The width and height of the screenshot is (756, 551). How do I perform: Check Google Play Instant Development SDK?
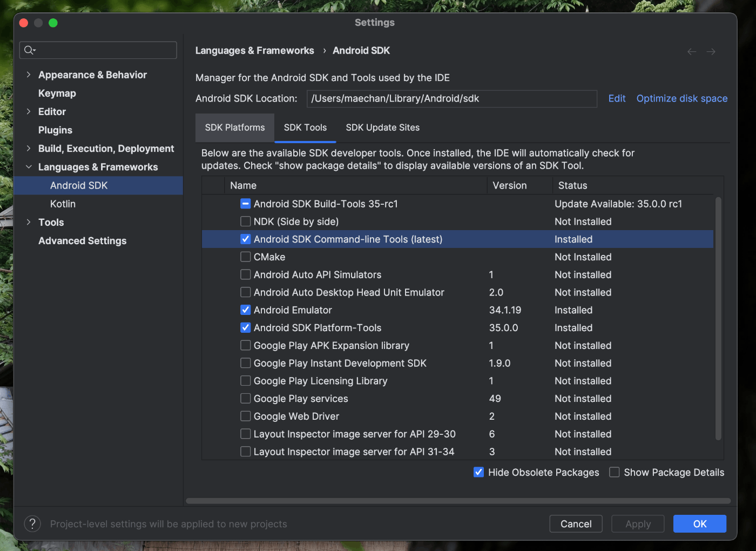pyautogui.click(x=245, y=363)
